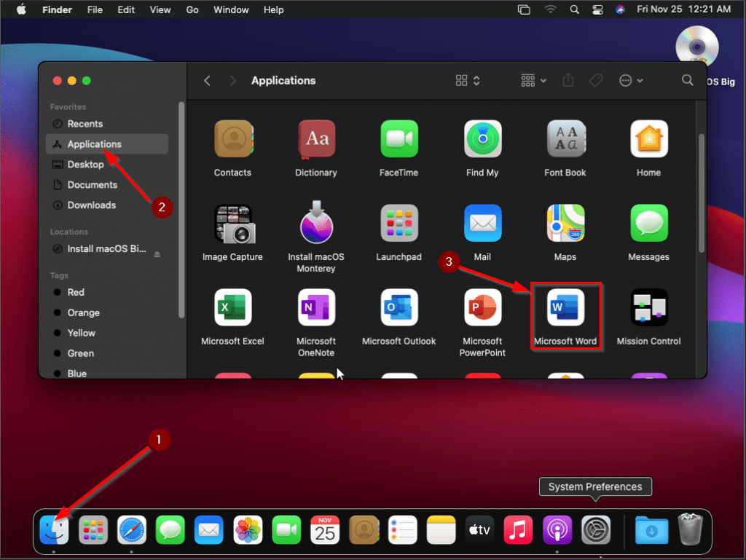This screenshot has height=560, width=746.
Task: Open the Window menu
Action: point(231,9)
